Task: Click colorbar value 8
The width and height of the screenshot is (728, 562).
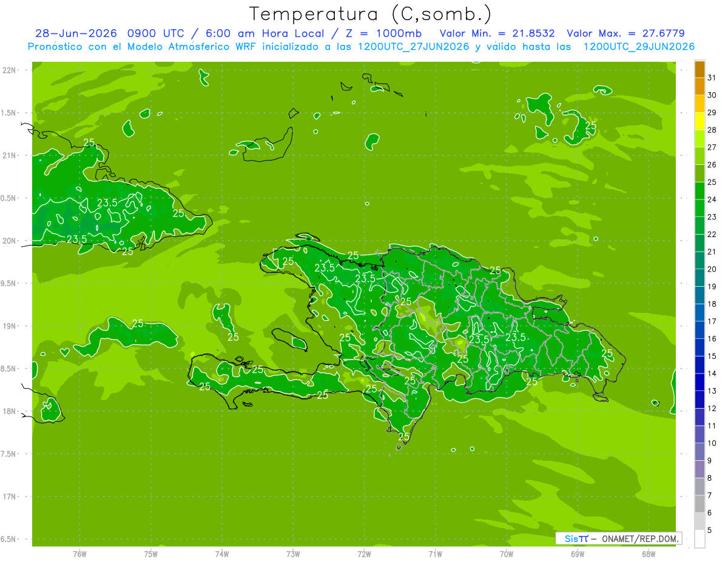Action: 710,478
